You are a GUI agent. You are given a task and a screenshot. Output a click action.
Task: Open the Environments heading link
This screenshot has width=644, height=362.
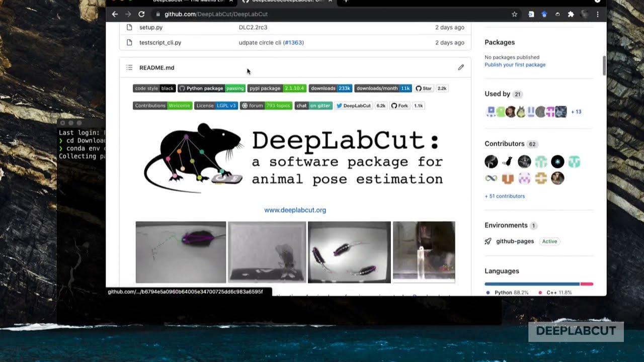point(506,225)
